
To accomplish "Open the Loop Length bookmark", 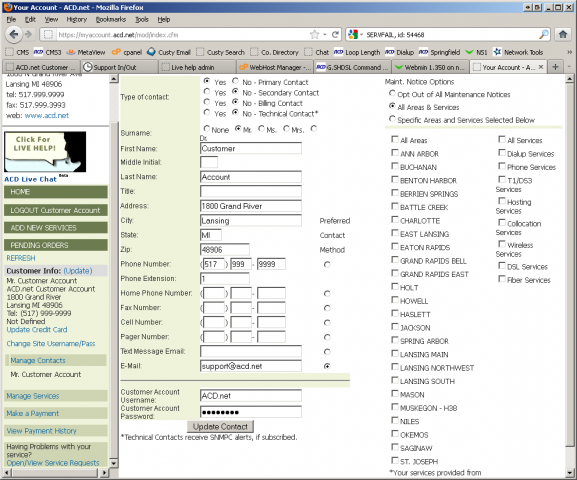I will click(357, 52).
